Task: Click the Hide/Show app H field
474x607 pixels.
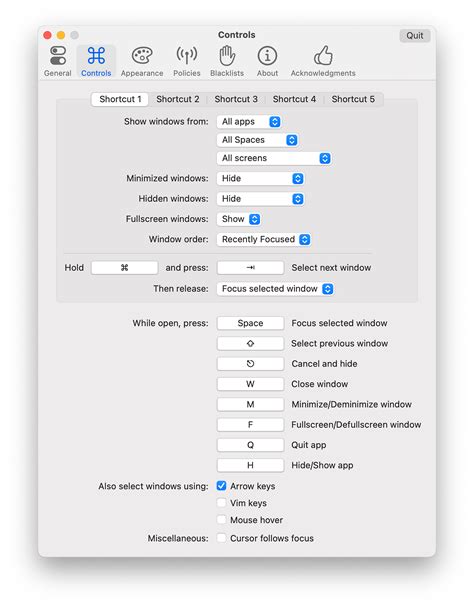Action: pos(250,465)
